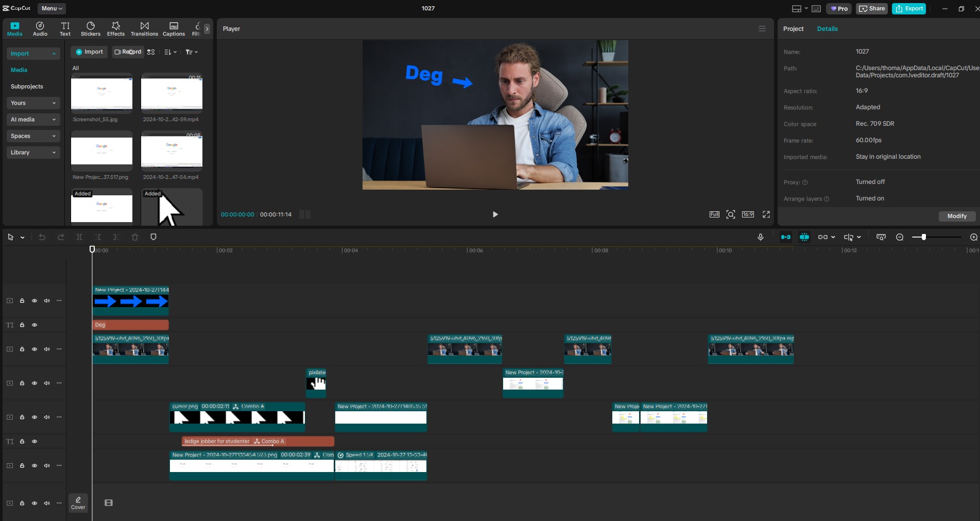Switch to the Details tab
Screen dimensions: 980x521
point(827,29)
